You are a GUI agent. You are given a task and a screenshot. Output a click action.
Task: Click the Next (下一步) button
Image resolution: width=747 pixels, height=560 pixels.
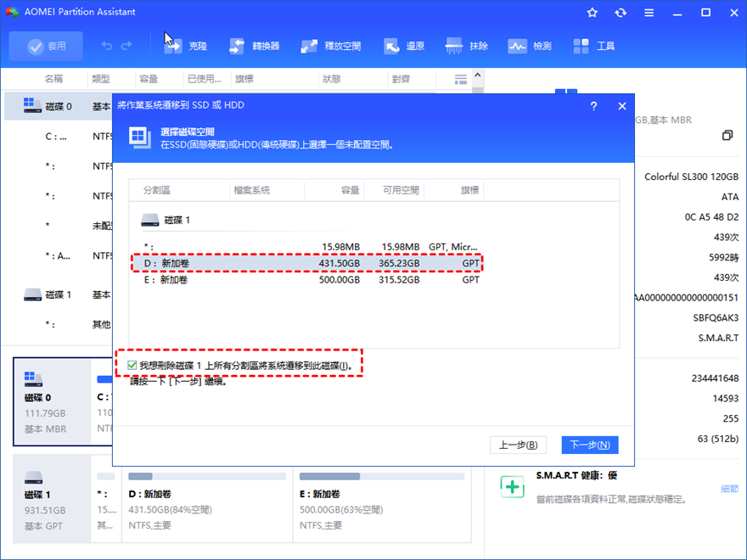coord(590,445)
